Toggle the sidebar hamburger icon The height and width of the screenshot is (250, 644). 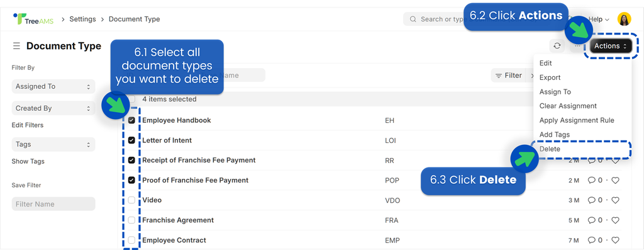coord(16,46)
